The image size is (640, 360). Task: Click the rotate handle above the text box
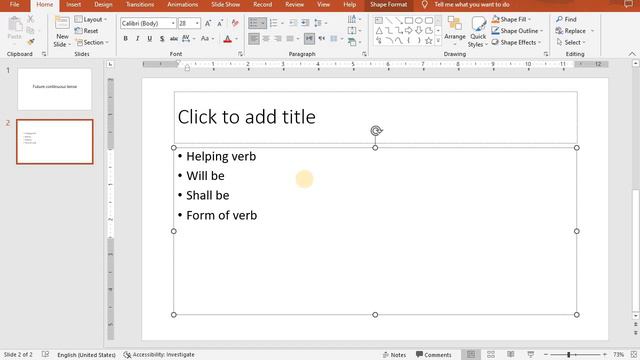pyautogui.click(x=376, y=131)
